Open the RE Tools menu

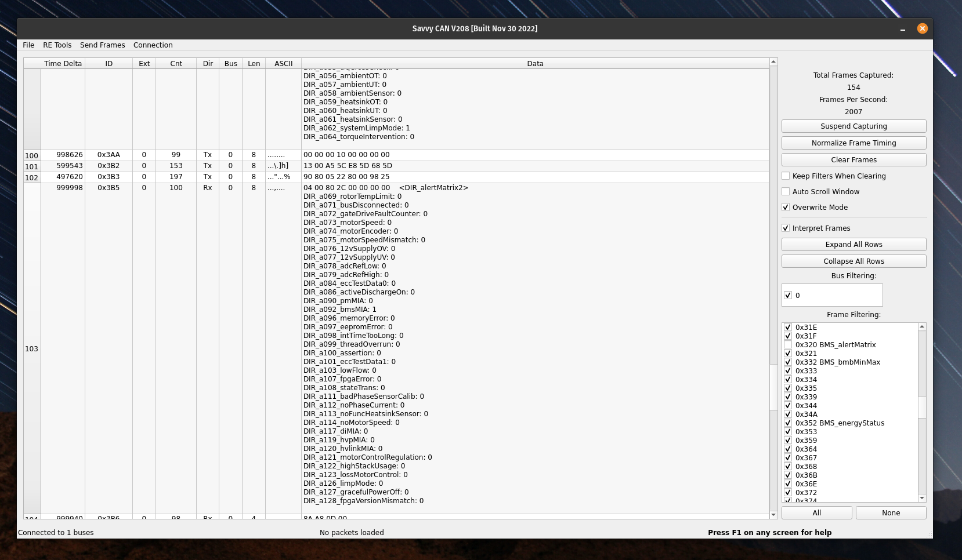click(x=57, y=45)
